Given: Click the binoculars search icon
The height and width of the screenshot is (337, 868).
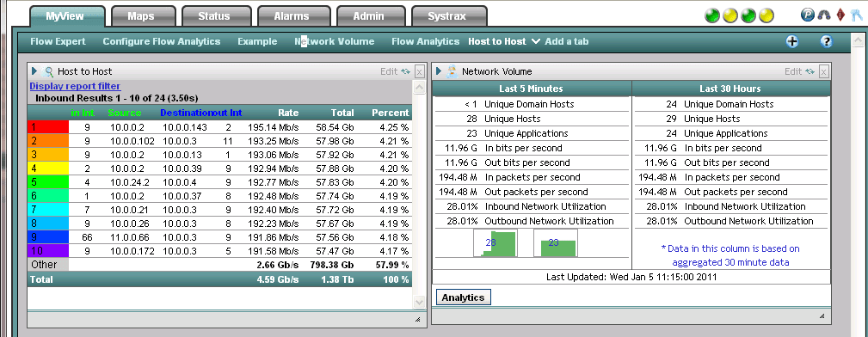Looking at the screenshot, I should (824, 15).
